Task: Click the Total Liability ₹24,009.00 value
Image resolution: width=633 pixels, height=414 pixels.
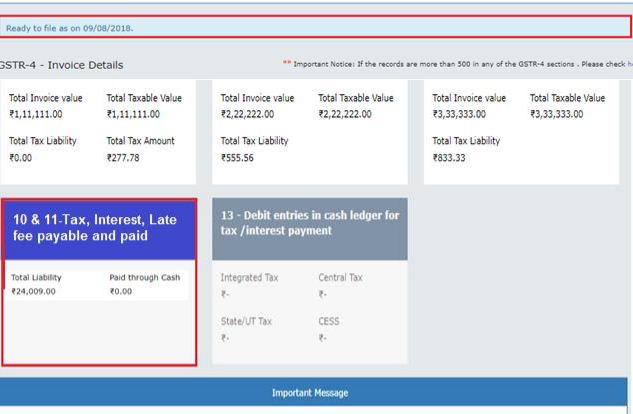Action: pyautogui.click(x=34, y=291)
